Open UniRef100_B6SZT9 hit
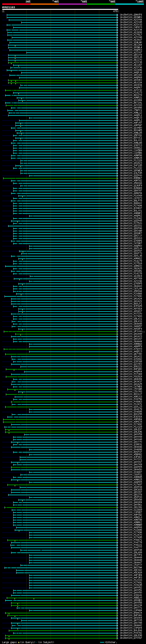 131,95
